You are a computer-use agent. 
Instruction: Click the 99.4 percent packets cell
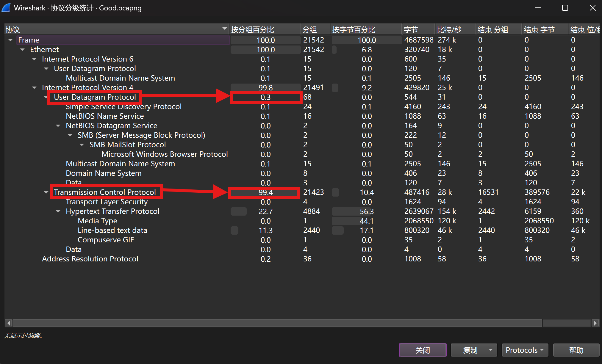[265, 192]
